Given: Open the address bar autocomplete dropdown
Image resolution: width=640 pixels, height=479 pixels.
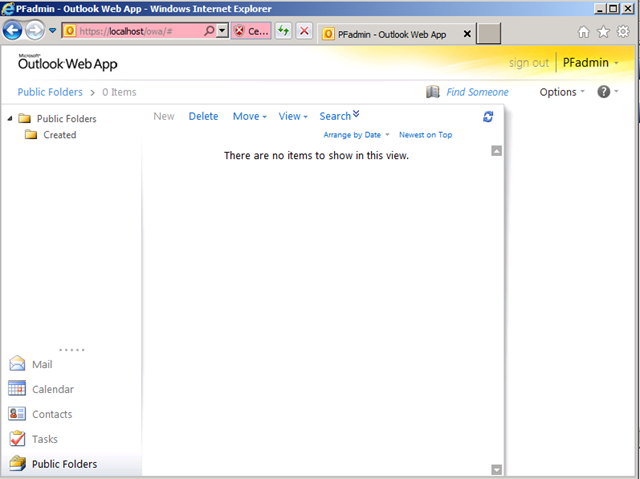Looking at the screenshot, I should pos(222,31).
